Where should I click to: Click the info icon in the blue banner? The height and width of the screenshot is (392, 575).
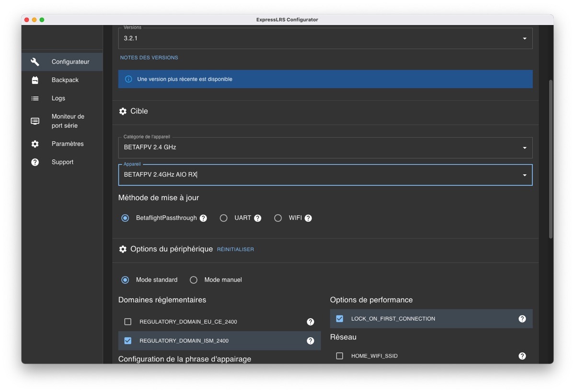(x=128, y=79)
